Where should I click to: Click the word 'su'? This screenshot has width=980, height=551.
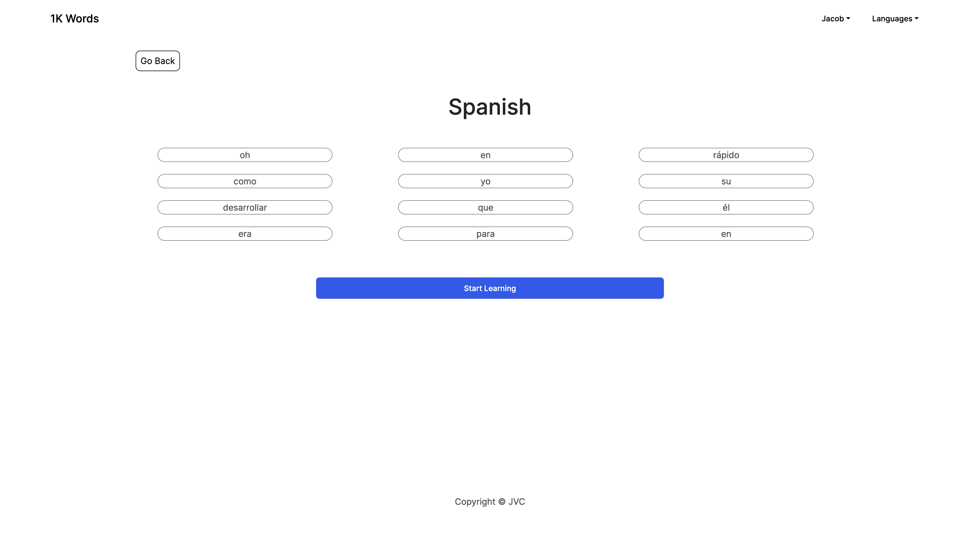726,181
